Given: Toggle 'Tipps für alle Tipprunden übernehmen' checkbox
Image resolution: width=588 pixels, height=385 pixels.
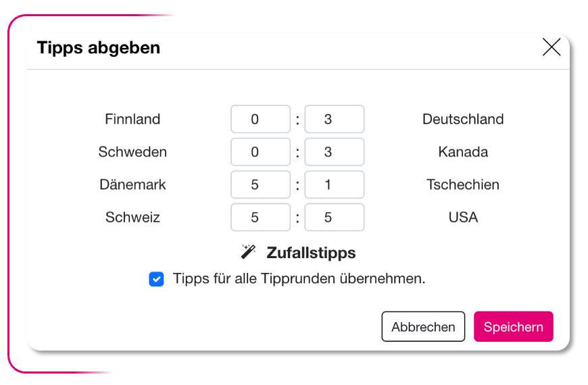Looking at the screenshot, I should [x=156, y=279].
